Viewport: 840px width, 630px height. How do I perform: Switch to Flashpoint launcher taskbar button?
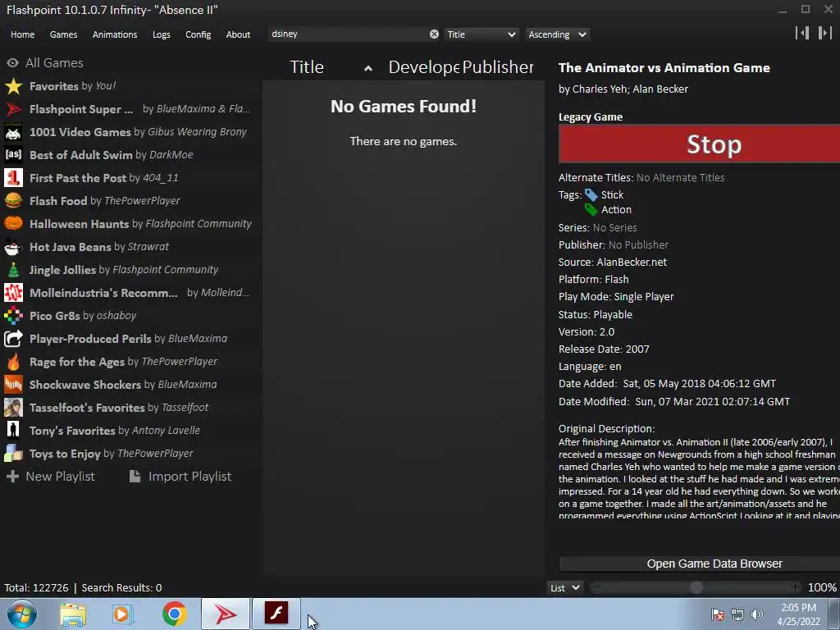point(226,614)
